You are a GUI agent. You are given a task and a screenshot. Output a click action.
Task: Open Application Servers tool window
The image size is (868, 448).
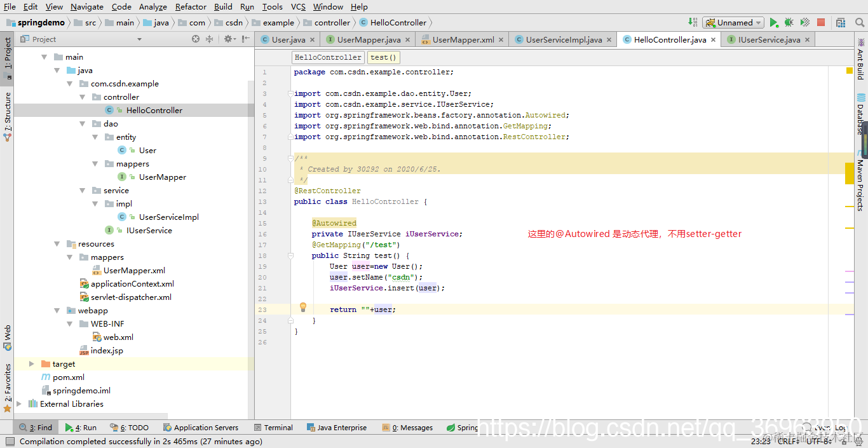click(201, 428)
